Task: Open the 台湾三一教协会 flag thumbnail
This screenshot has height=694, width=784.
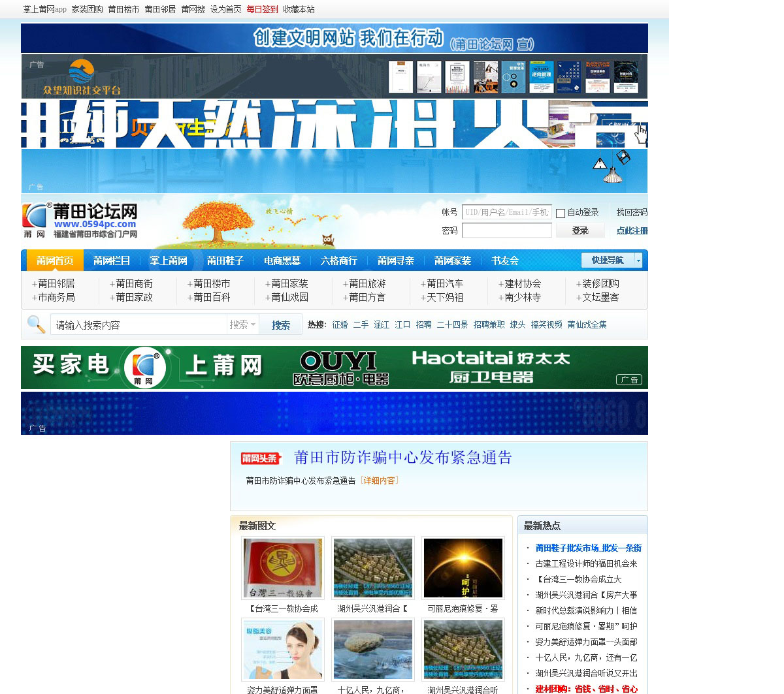Action: click(283, 568)
